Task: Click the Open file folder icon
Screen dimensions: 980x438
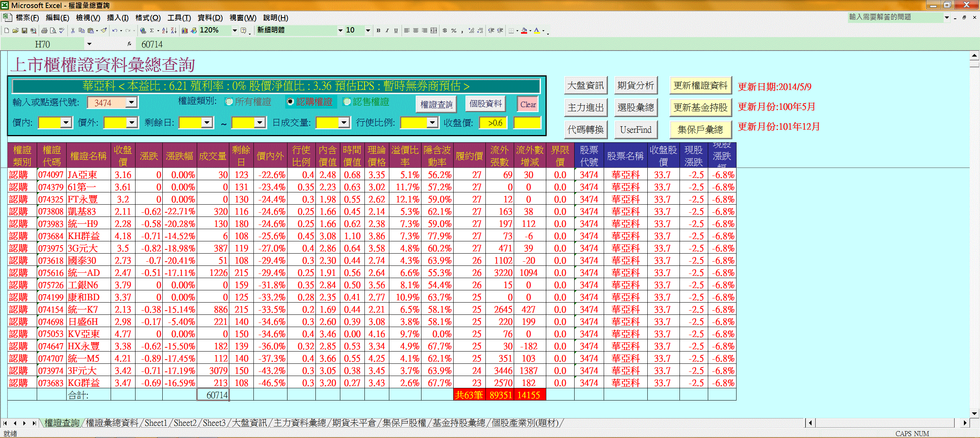Action: coord(15,31)
